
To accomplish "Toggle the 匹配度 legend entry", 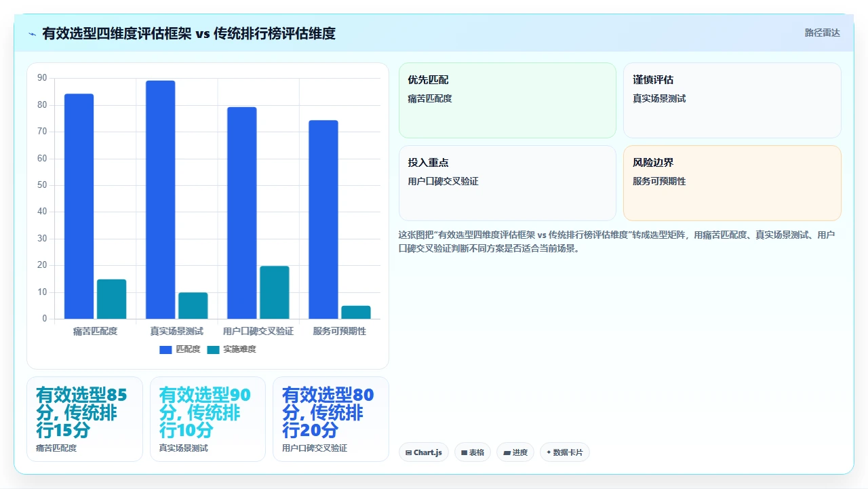I will click(x=180, y=349).
